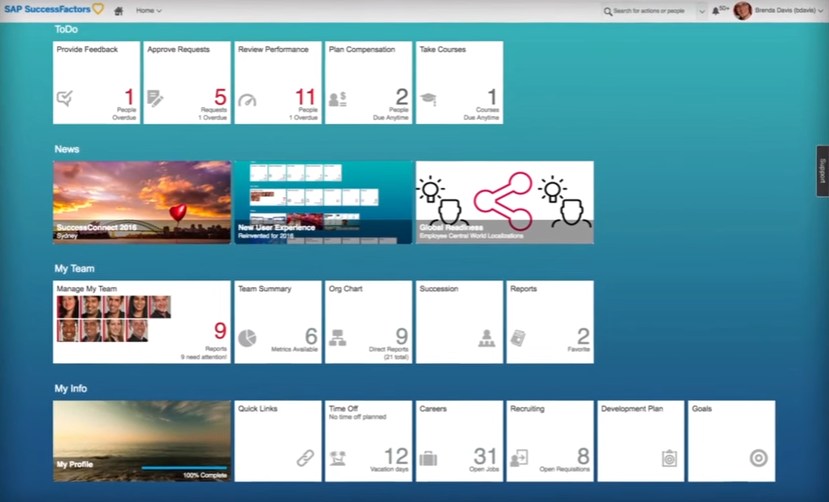Click the Org Chart hierarchy icon

pyautogui.click(x=337, y=338)
